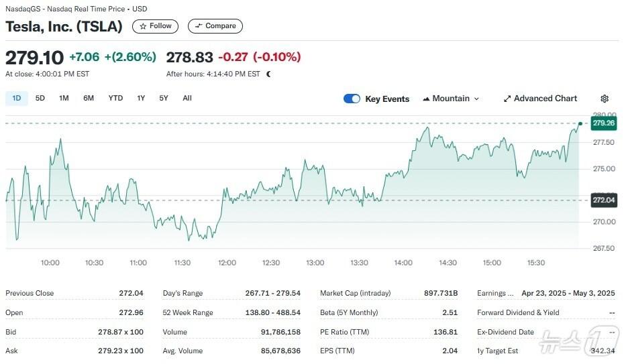Click the star icon in Follow button

coord(142,26)
